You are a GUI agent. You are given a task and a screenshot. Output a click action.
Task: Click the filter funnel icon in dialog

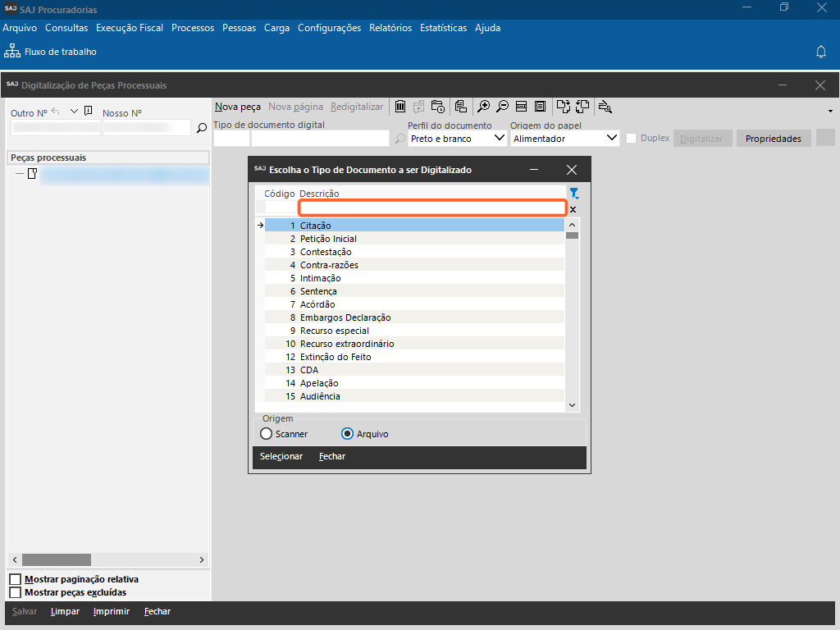(574, 194)
